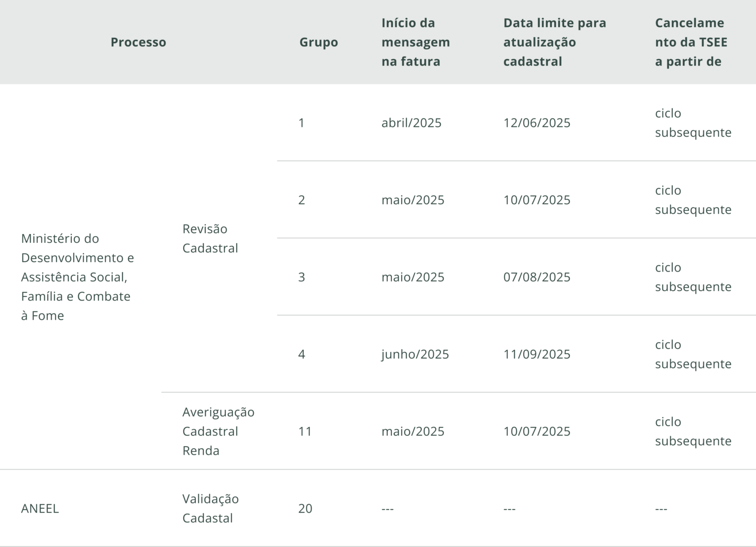Click the Averiguação Cadastral Renda cell
Viewport: 756px width, 547px height.
coord(219,431)
